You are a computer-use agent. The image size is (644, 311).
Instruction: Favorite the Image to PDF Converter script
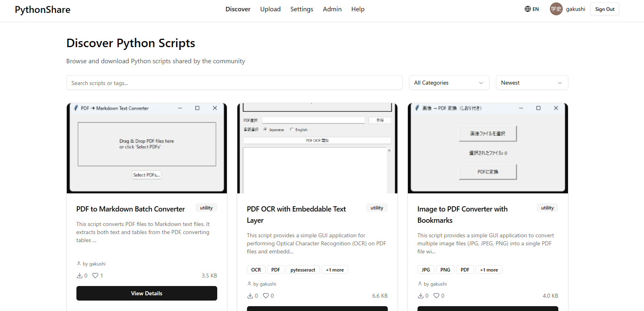(436, 296)
